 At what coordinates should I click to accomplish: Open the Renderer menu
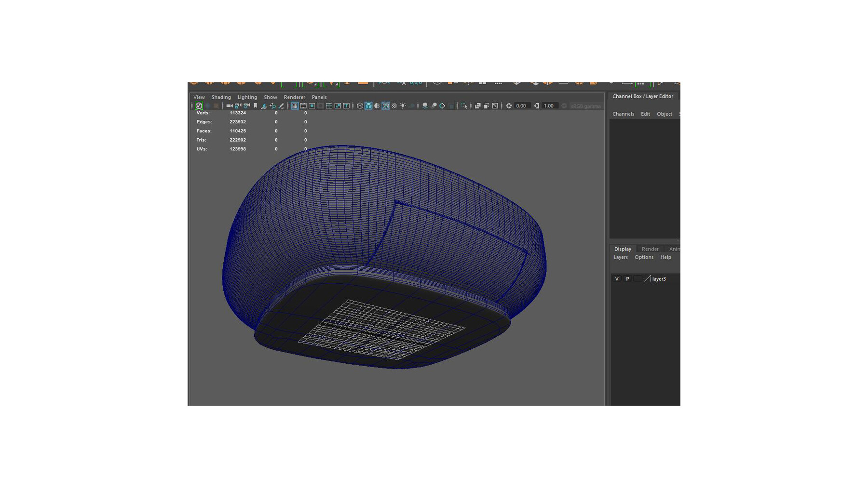[x=294, y=97]
